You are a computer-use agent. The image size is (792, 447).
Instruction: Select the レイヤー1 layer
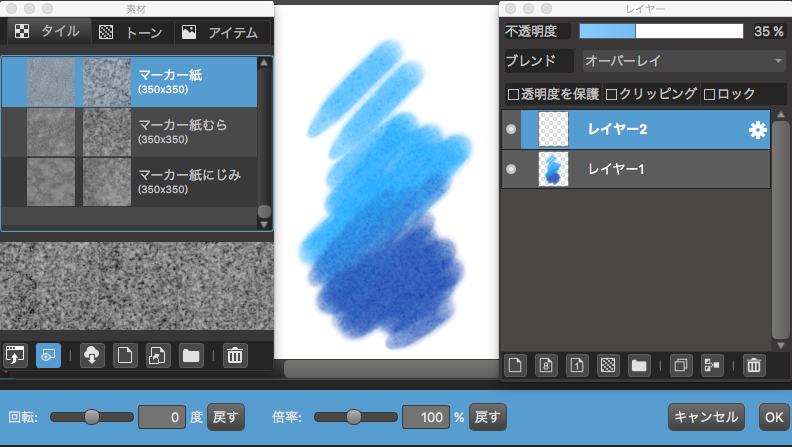636,169
